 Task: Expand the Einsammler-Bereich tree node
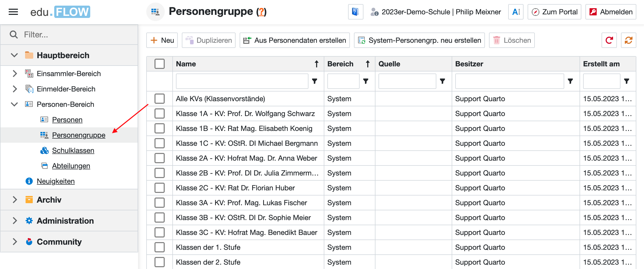(x=15, y=74)
